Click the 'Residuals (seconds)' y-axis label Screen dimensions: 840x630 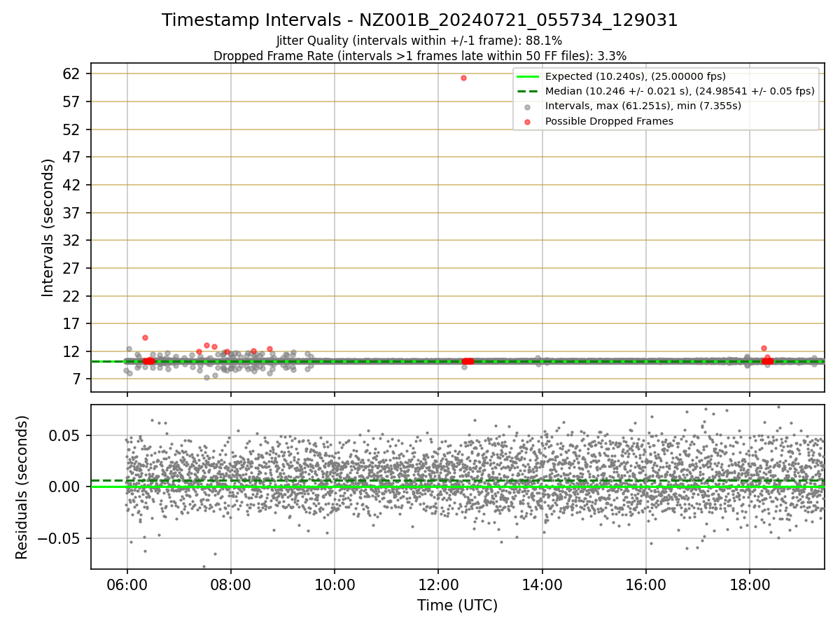pyautogui.click(x=22, y=487)
